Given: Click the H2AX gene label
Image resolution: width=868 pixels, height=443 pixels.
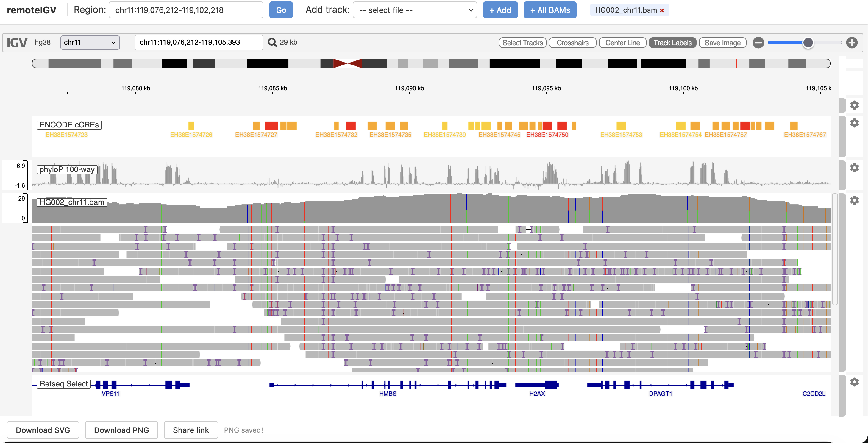Looking at the screenshot, I should 537,394.
